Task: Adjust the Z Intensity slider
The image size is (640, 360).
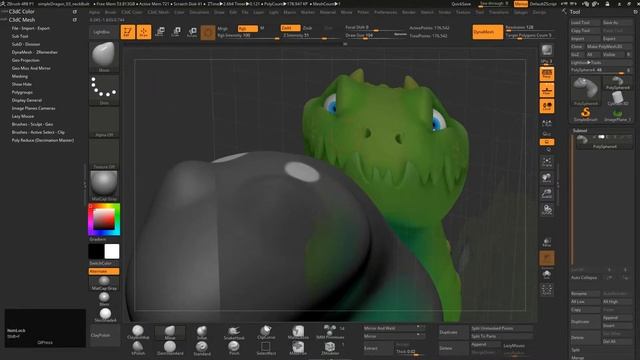Action: [x=310, y=36]
